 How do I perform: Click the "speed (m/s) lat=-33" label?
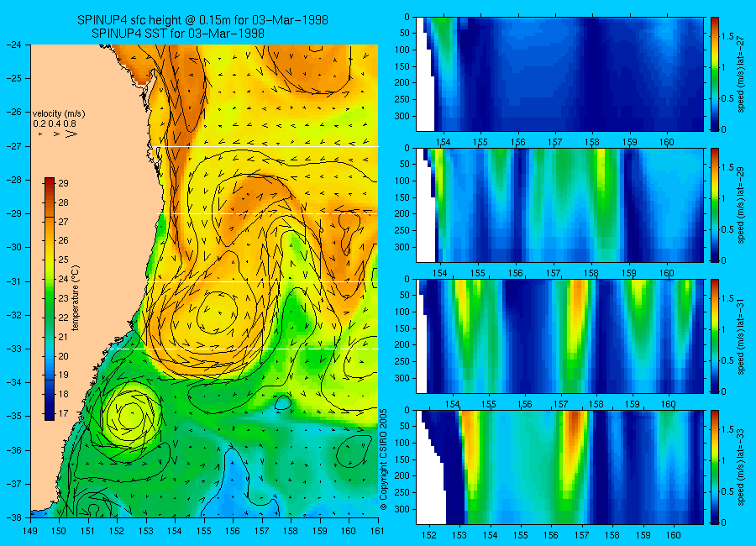[x=741, y=467]
